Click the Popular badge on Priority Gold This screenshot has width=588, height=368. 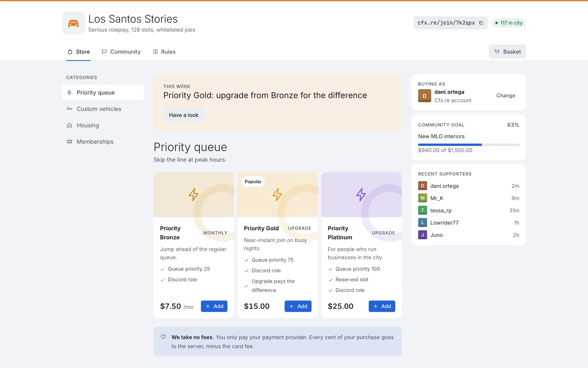point(253,182)
